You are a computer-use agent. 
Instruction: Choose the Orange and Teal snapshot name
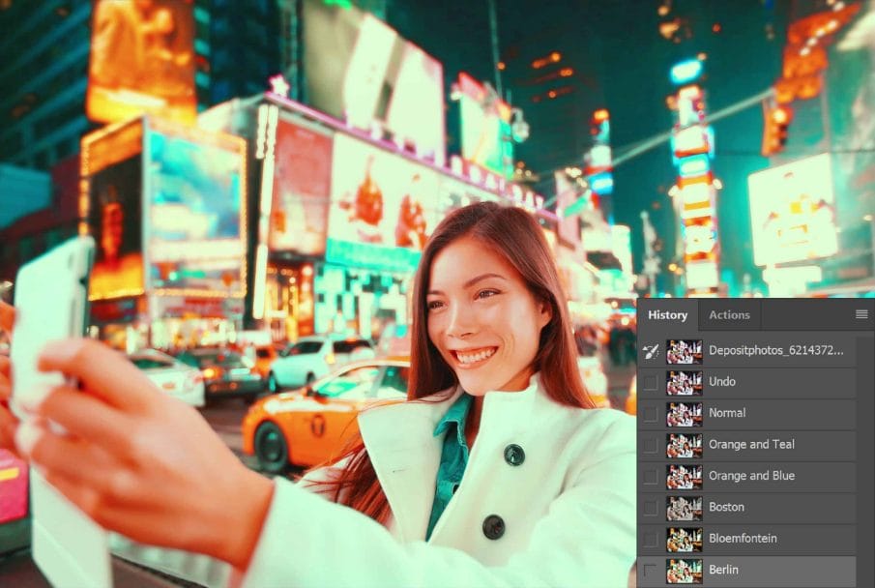coord(751,445)
